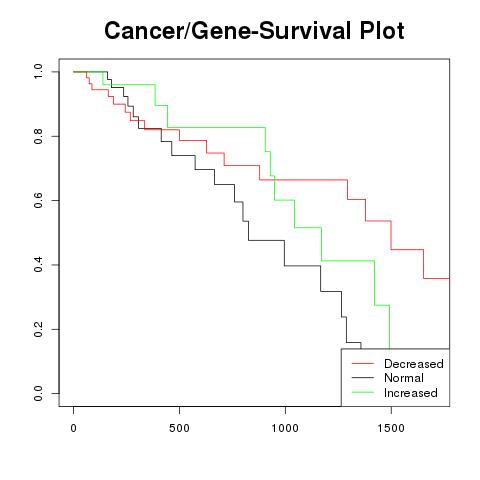Click the 0 x-axis tick label
Viewport: 480px width, 480px height.
click(73, 428)
